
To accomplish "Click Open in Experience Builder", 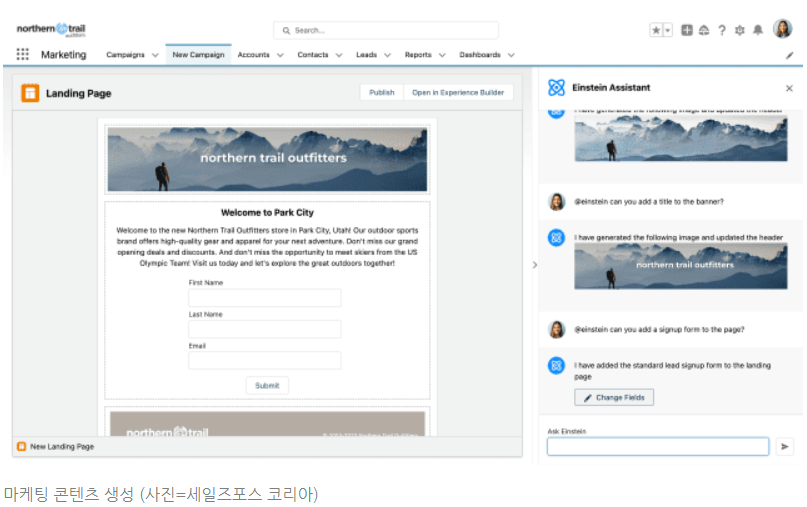I will click(458, 93).
